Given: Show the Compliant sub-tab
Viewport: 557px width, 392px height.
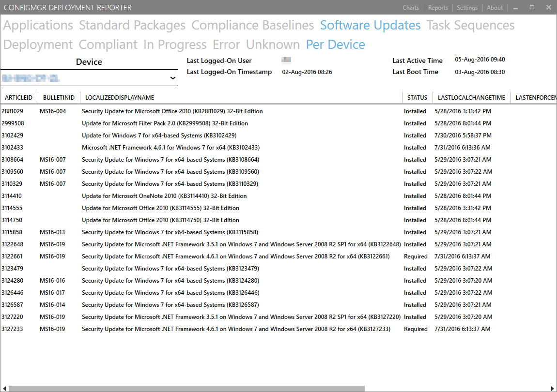Looking at the screenshot, I should [108, 45].
